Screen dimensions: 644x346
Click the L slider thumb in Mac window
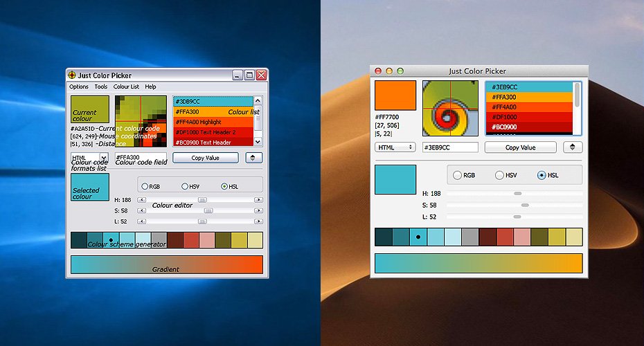point(517,217)
